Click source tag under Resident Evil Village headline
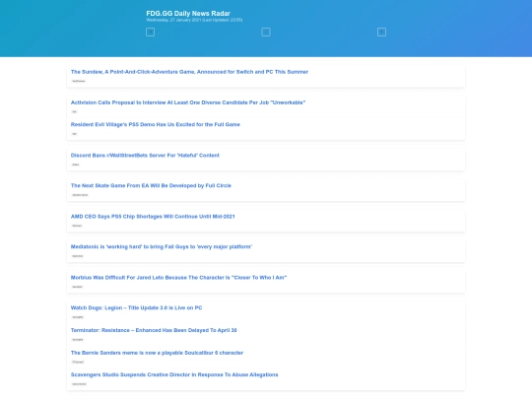Image resolution: width=532 pixels, height=399 pixels. pos(74,134)
